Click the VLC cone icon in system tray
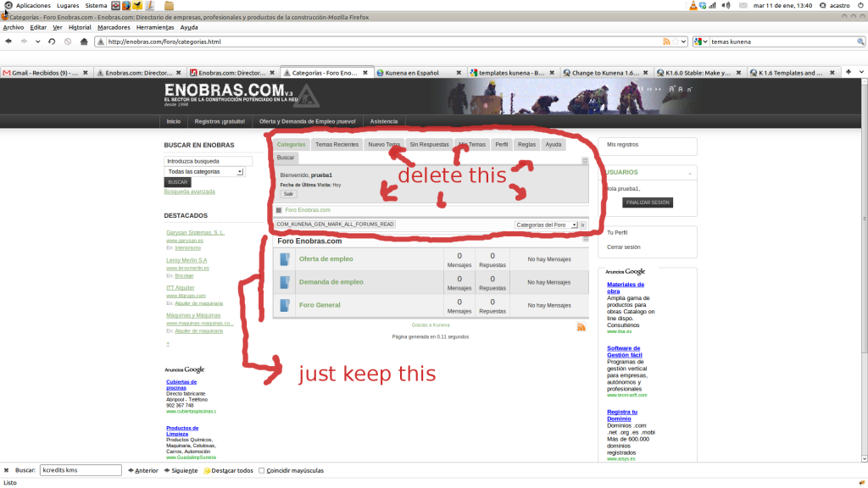Image resolution: width=868 pixels, height=488 pixels. [694, 5]
